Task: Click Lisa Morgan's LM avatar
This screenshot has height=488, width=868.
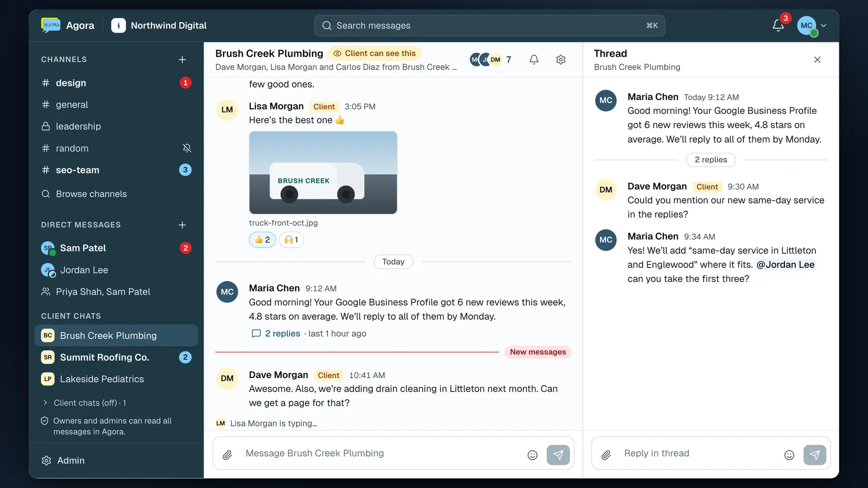Action: point(227,110)
